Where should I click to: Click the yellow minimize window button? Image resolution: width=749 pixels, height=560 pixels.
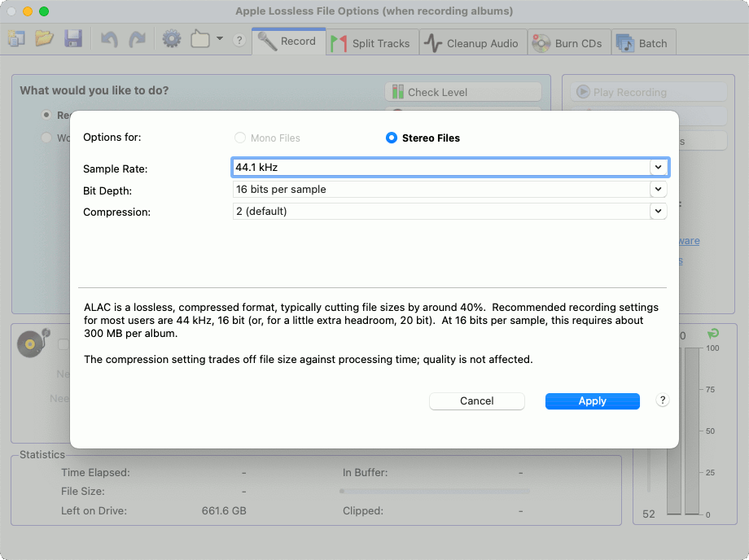pos(28,11)
